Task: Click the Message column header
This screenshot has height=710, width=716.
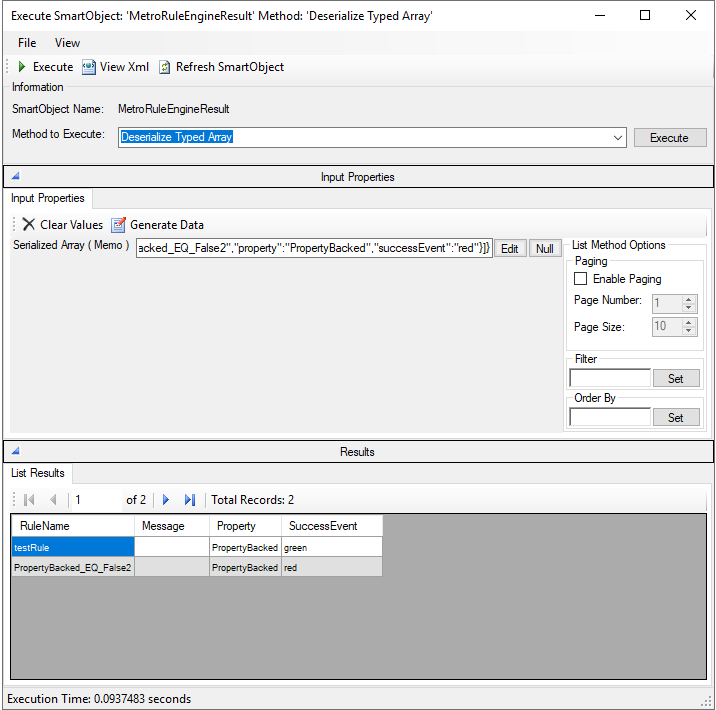Action: (x=172, y=526)
